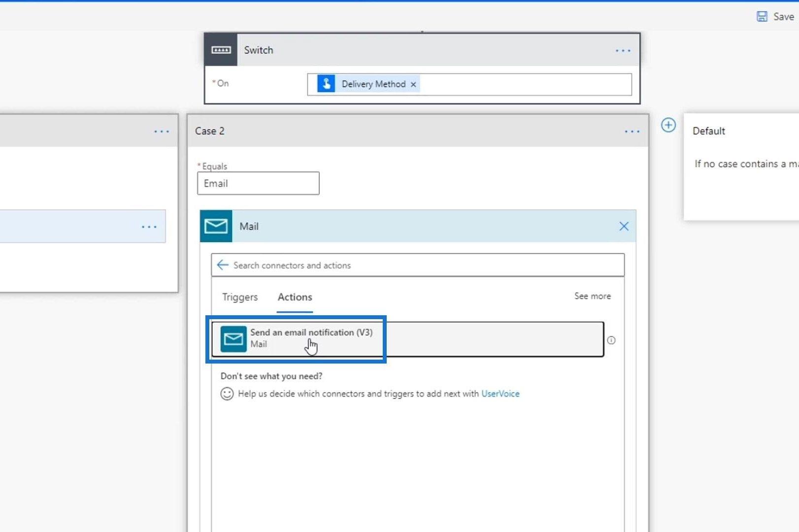Remove the Delivery Method token
The height and width of the screenshot is (532, 799).
coord(413,84)
